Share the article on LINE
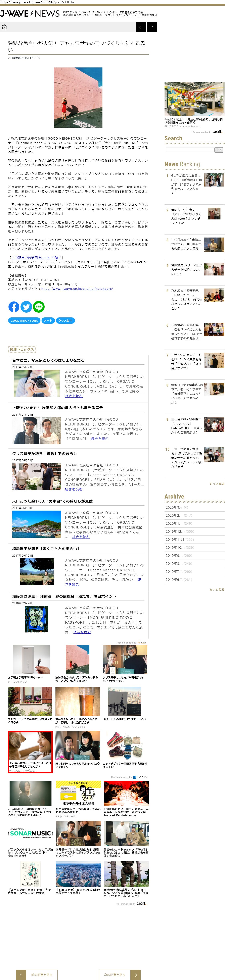Screen dimensions: 225x980 click(39, 307)
